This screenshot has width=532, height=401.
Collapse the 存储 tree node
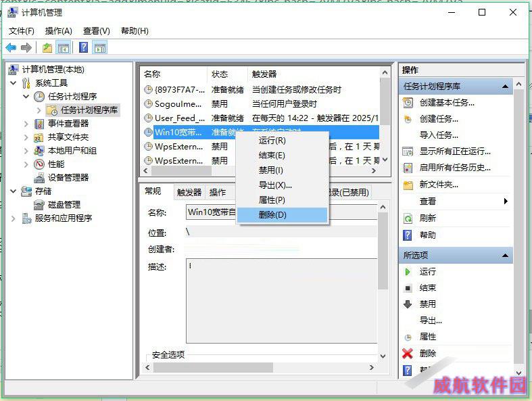tap(14, 191)
